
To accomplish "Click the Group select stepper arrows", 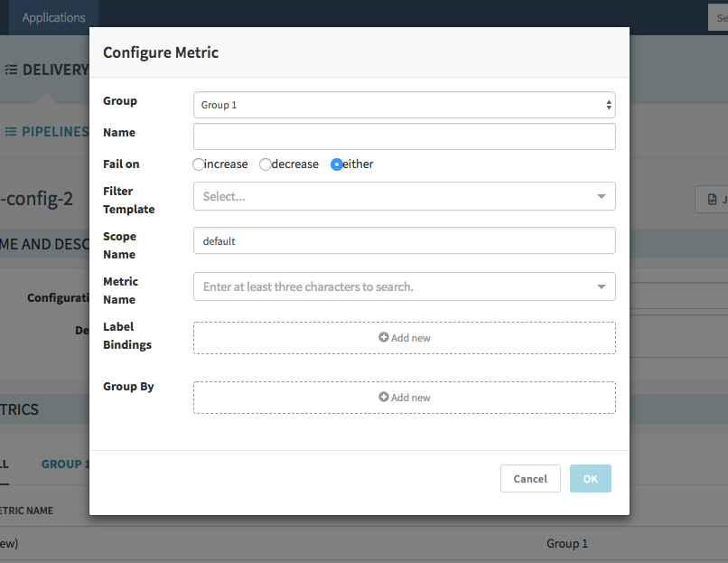I will (x=609, y=105).
